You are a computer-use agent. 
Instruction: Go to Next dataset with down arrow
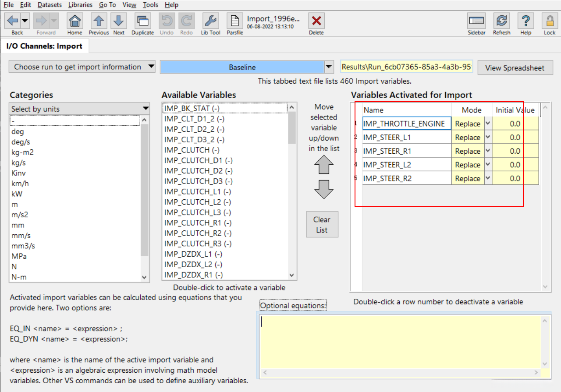[118, 21]
